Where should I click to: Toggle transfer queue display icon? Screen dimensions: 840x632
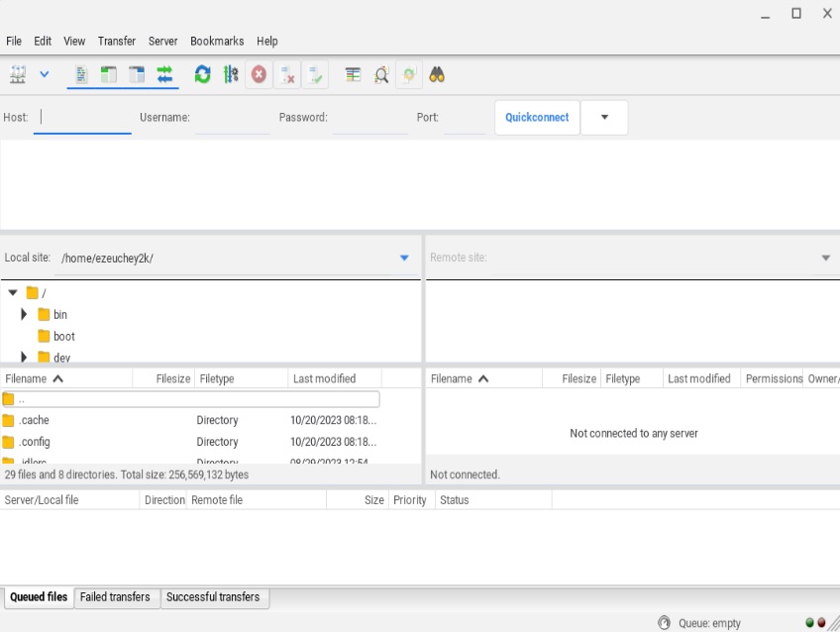(164, 74)
